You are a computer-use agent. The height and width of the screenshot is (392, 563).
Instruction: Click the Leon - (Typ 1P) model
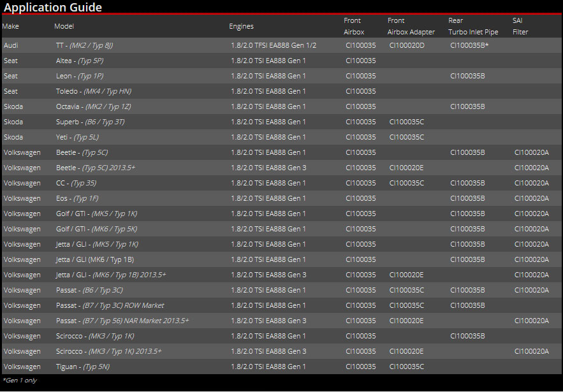[x=80, y=76]
